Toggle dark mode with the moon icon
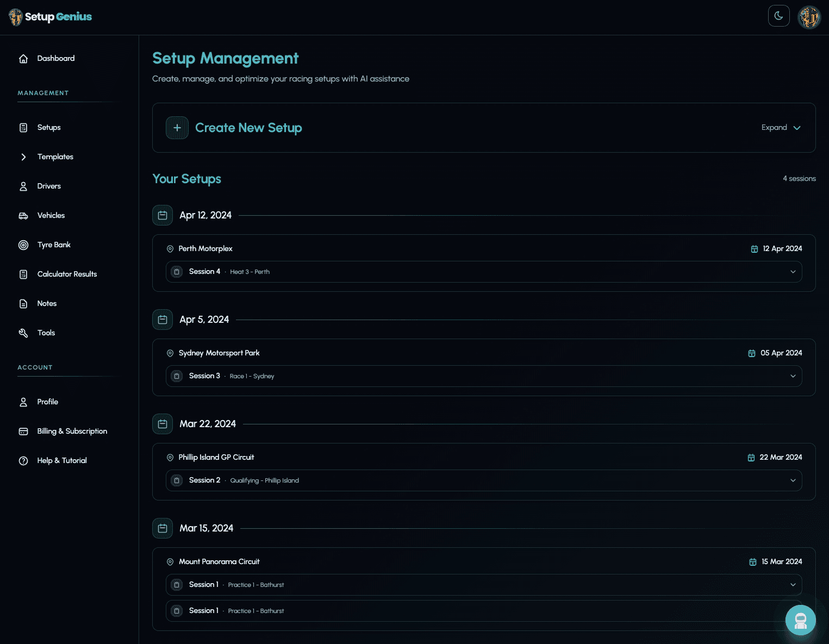The width and height of the screenshot is (829, 644). click(x=778, y=16)
